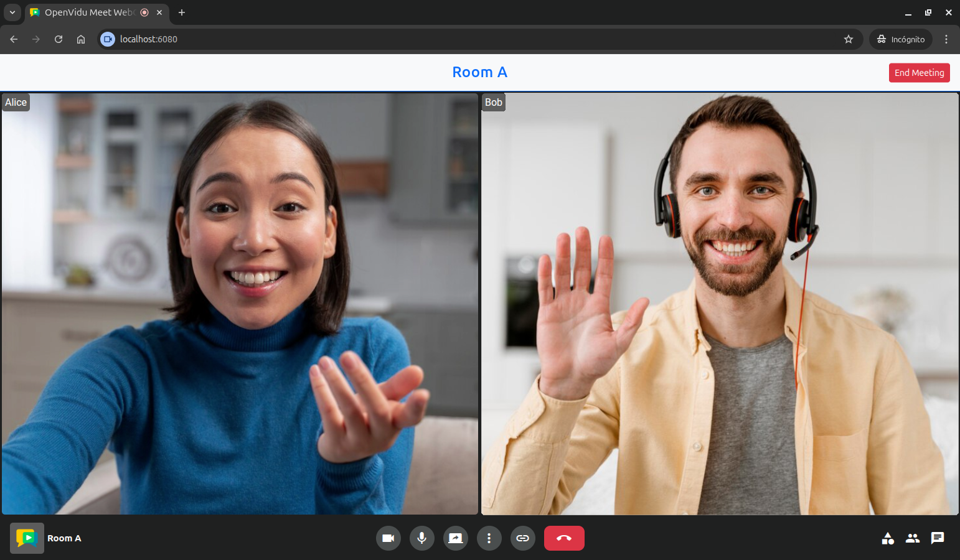Screen dimensions: 960x560
Task: Open the activities panel
Action: 888,538
